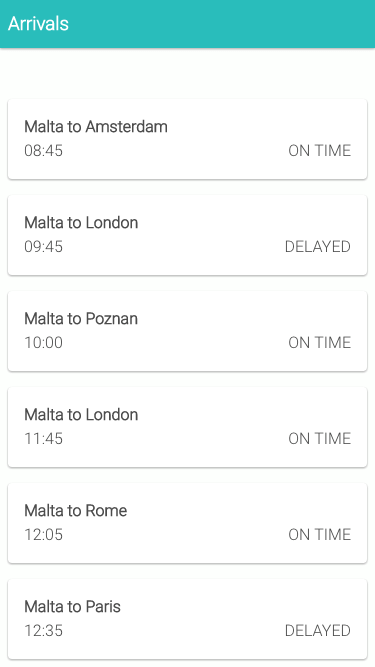Select the 11:45 Malta to London flight

pos(187,427)
